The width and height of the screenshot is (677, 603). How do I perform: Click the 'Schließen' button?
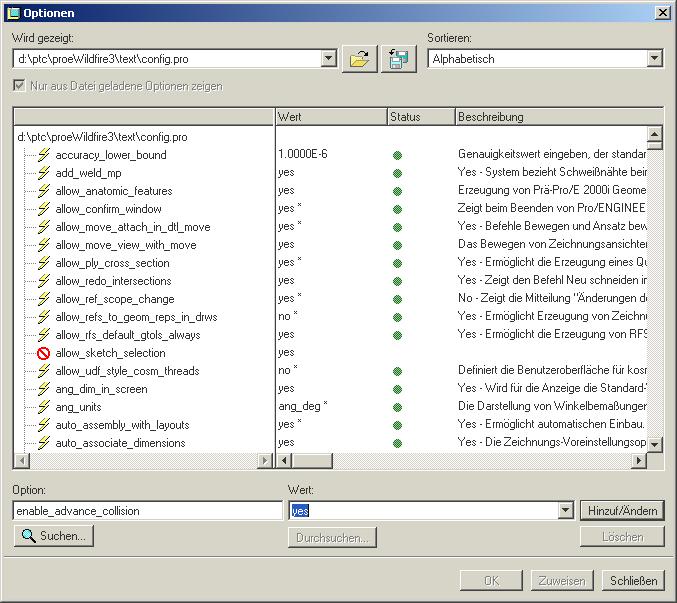[633, 581]
